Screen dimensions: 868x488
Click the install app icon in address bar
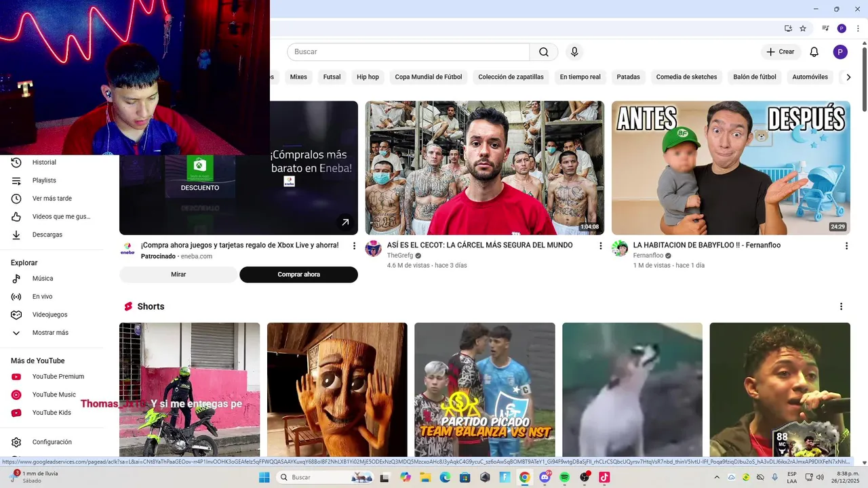pyautogui.click(x=788, y=28)
